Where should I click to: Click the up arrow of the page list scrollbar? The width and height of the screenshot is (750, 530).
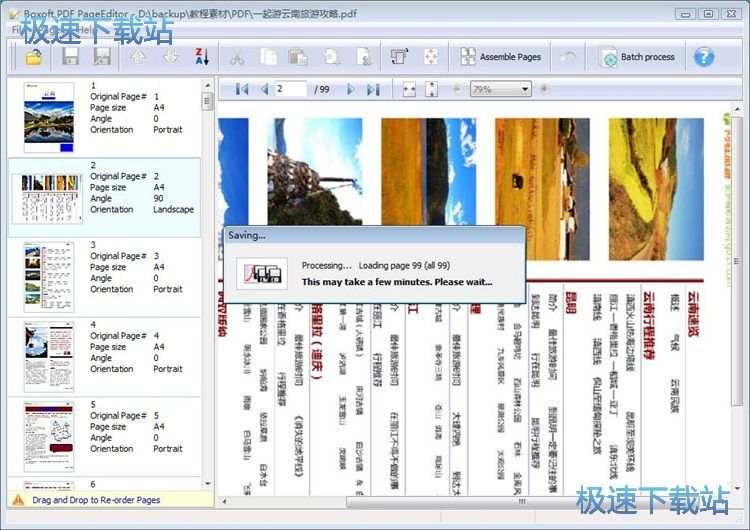point(208,86)
